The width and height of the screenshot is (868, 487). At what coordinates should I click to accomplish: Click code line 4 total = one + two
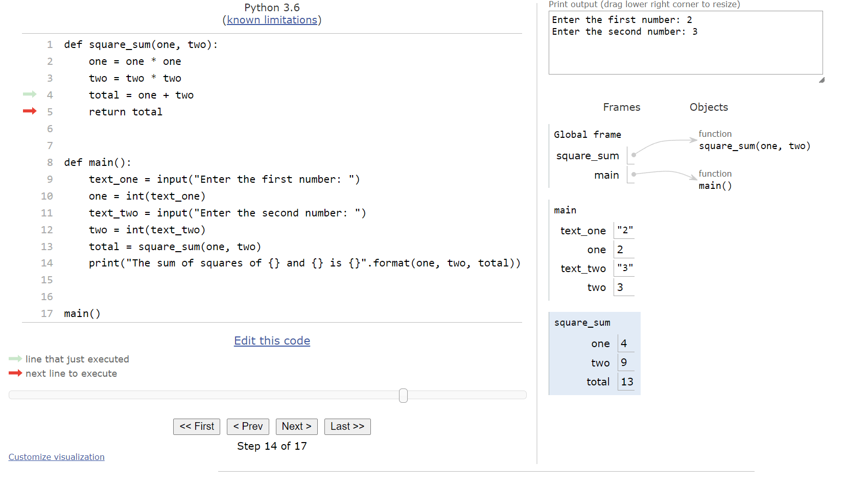tap(141, 95)
